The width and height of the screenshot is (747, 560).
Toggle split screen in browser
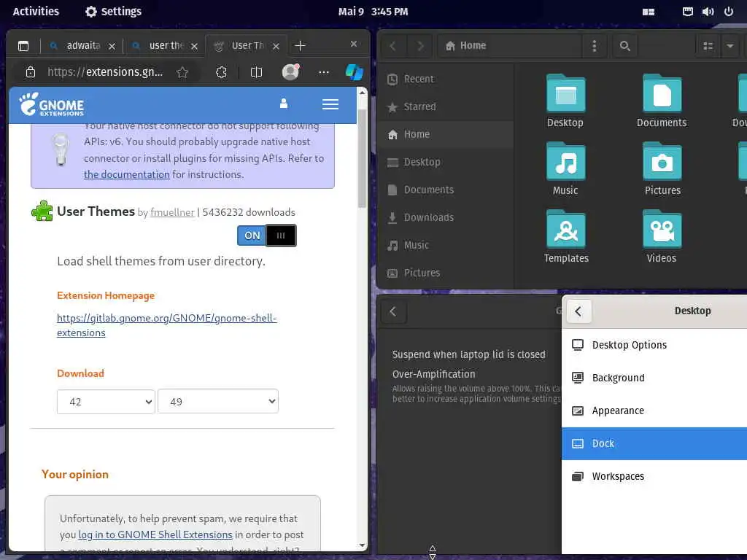(256, 72)
